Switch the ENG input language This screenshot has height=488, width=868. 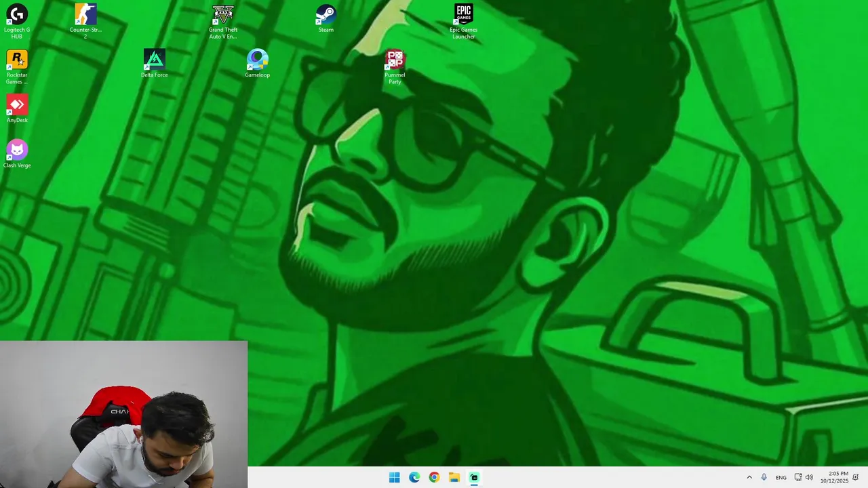[781, 478]
